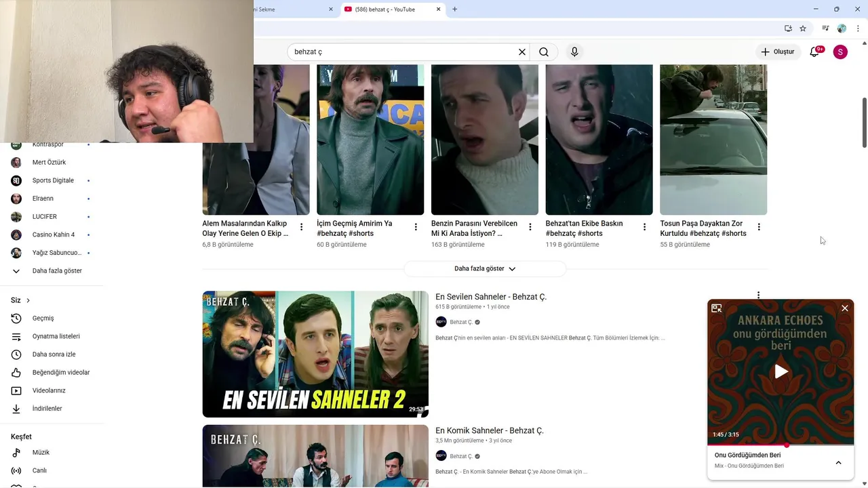Viewport: 868px width, 488px height.
Task: Open the install app icon in the address bar
Action: pos(788,28)
